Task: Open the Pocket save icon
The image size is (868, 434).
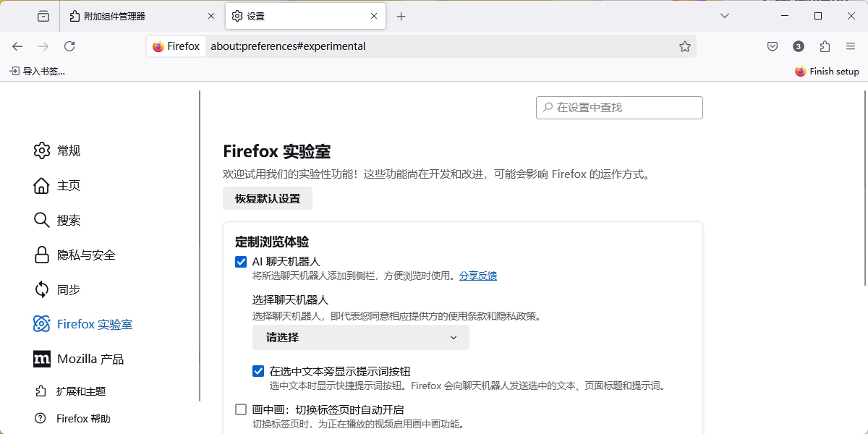Action: pyautogui.click(x=773, y=46)
